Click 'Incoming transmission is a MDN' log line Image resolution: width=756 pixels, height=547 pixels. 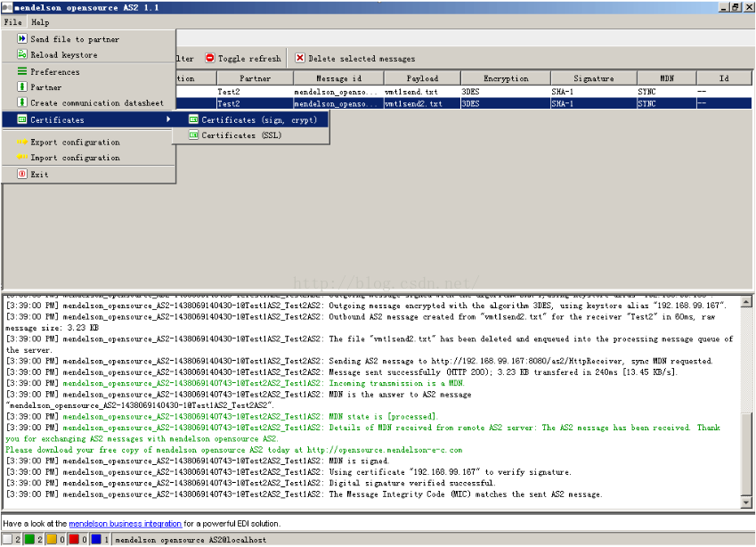[x=235, y=383]
